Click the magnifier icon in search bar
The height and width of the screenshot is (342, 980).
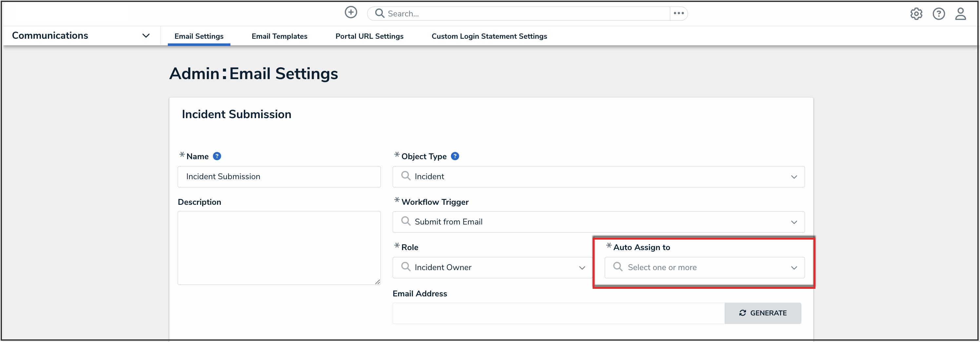point(379,13)
